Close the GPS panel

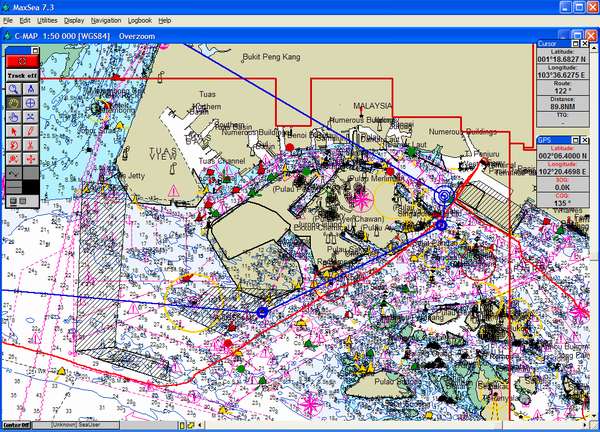(x=585, y=140)
